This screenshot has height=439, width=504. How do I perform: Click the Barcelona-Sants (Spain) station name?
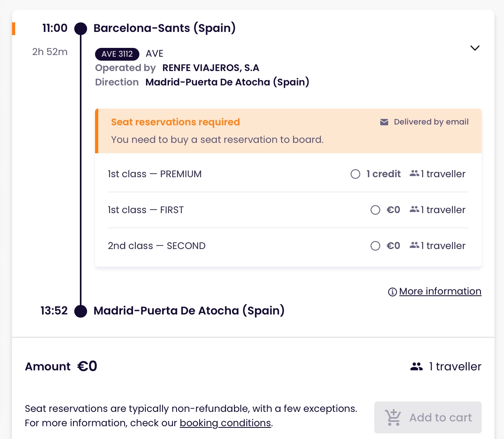(x=164, y=28)
